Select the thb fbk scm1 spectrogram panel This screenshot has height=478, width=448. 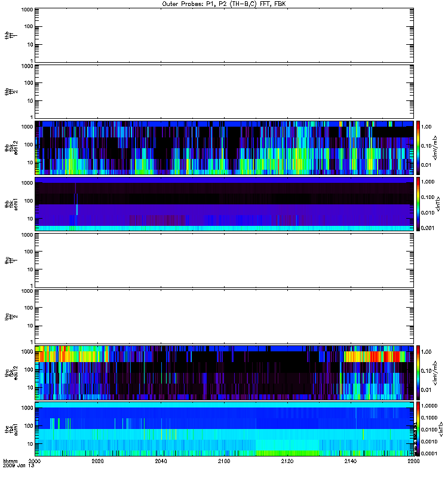[224, 204]
